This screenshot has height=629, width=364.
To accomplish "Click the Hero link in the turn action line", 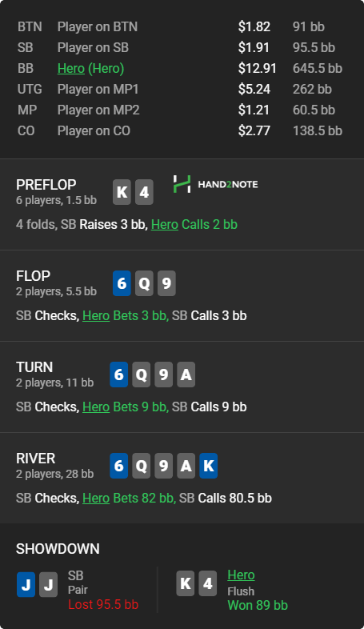I will click(x=96, y=407).
